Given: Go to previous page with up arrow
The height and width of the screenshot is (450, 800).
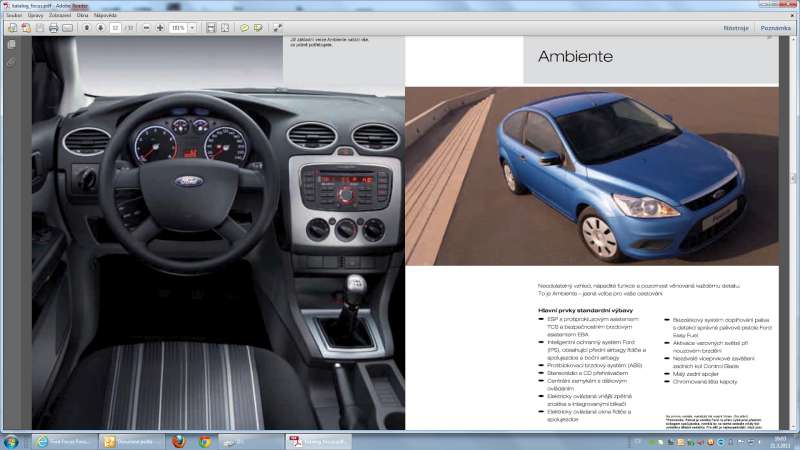Looking at the screenshot, I should (87, 28).
